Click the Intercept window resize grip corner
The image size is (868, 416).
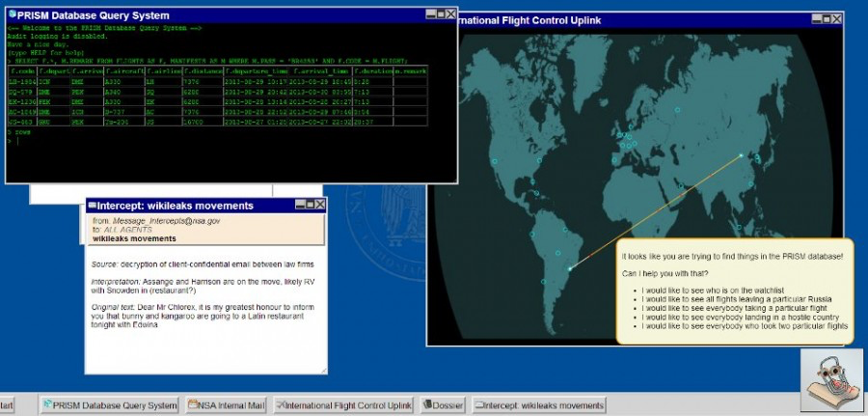click(x=323, y=371)
